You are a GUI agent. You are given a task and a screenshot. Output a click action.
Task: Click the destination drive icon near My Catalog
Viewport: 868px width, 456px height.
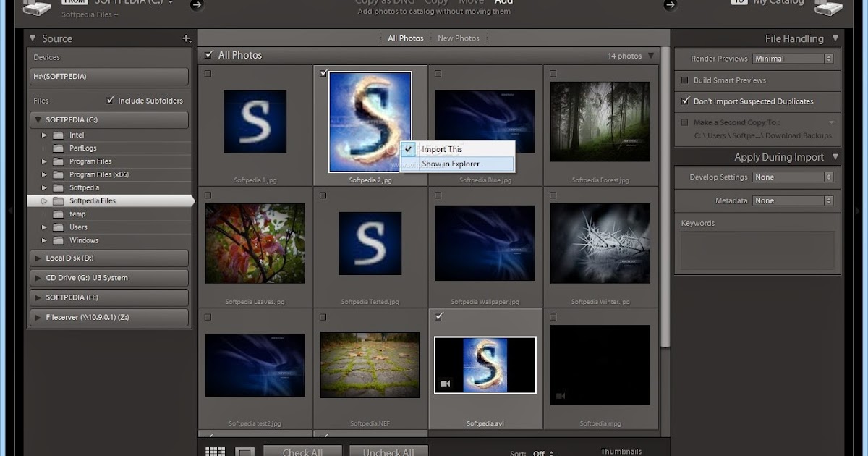[x=829, y=7]
